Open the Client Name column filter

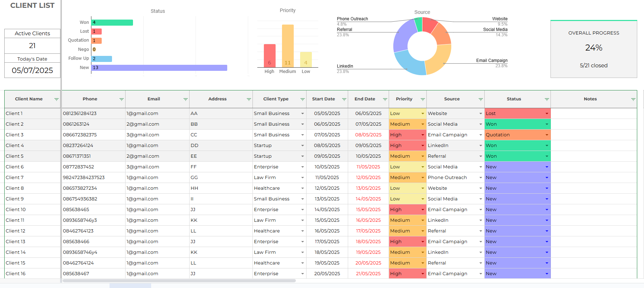(x=56, y=99)
